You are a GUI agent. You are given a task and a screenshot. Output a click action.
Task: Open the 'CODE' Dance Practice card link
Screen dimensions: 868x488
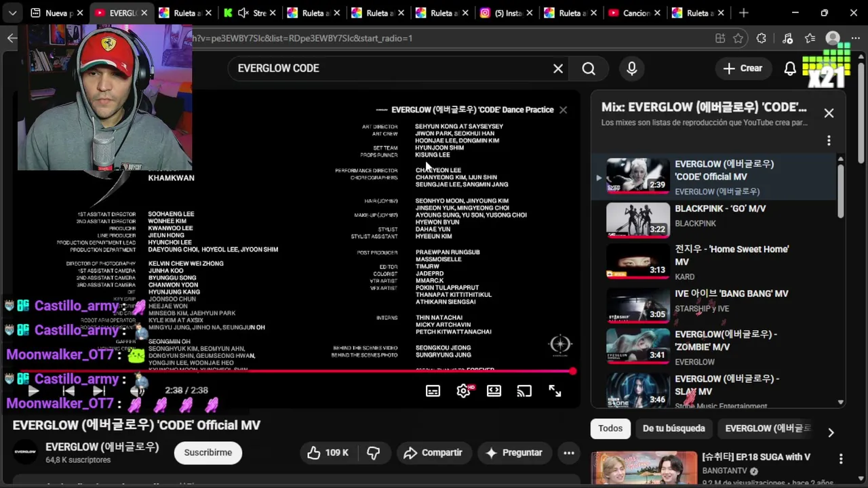click(x=472, y=110)
